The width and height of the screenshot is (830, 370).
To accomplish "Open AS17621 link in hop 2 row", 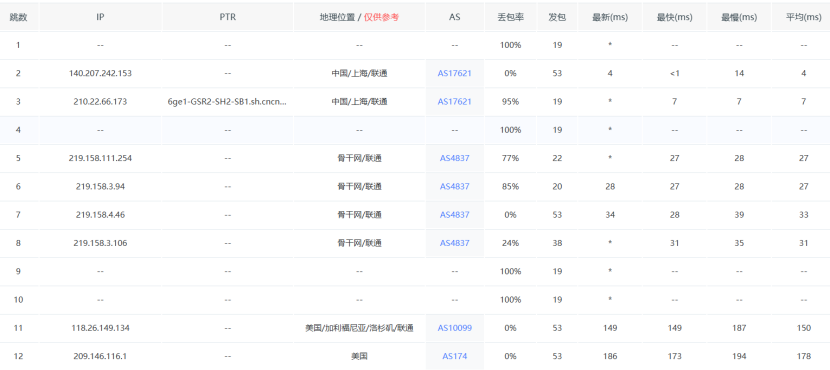I will pos(454,74).
